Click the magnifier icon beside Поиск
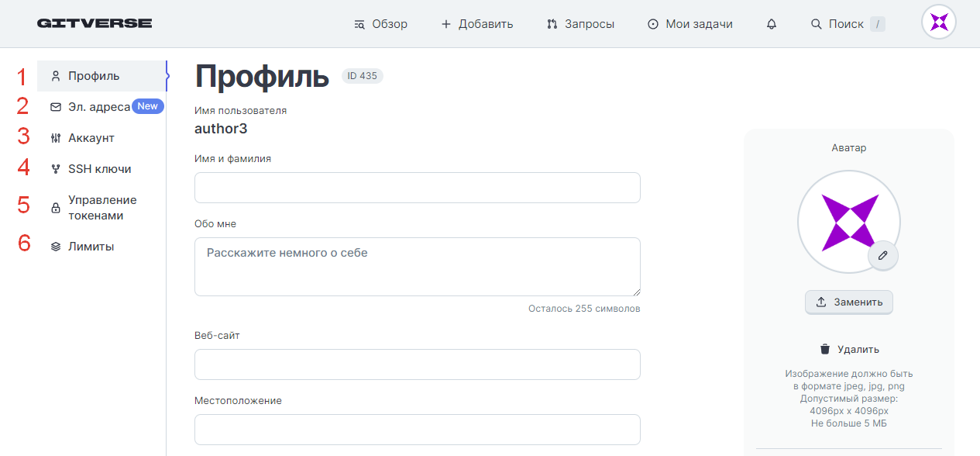This screenshot has width=980, height=456. 816,24
